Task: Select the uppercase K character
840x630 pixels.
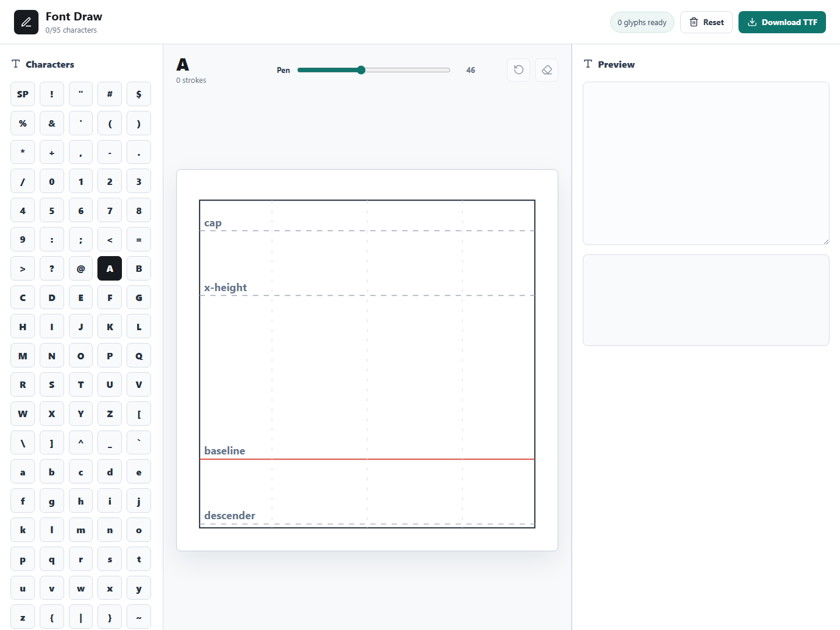Action: [110, 327]
